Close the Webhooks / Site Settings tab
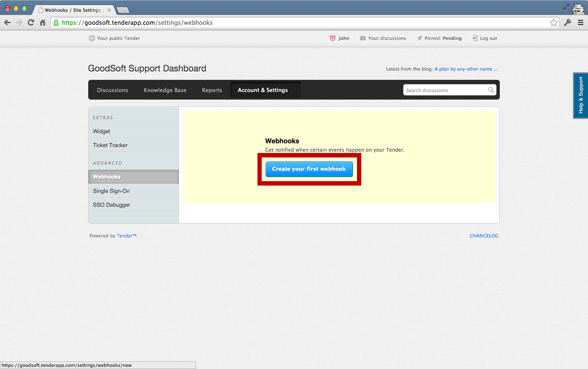The width and height of the screenshot is (588, 369). coord(109,10)
